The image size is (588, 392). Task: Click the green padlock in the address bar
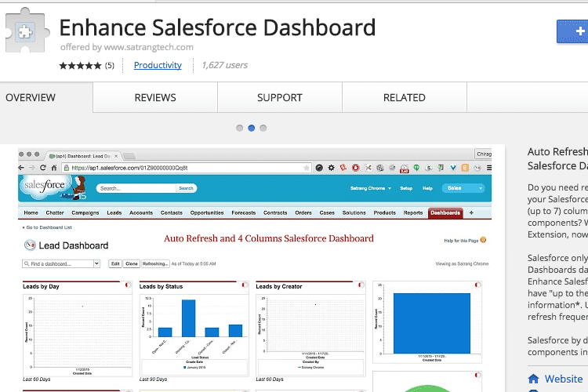click(x=67, y=168)
